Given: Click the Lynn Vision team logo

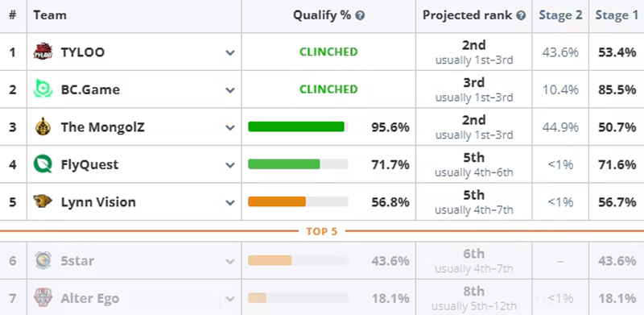Looking at the screenshot, I should pos(43,201).
